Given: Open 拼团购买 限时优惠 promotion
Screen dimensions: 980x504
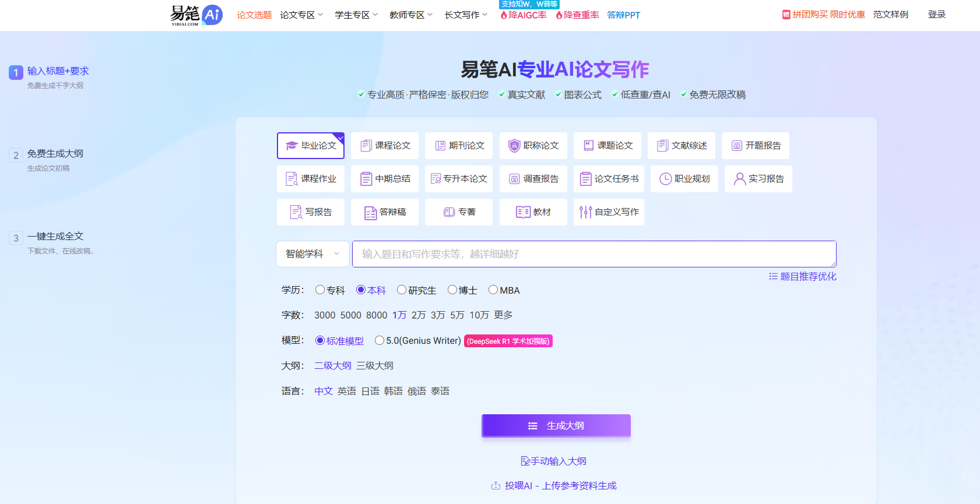Looking at the screenshot, I should [824, 15].
